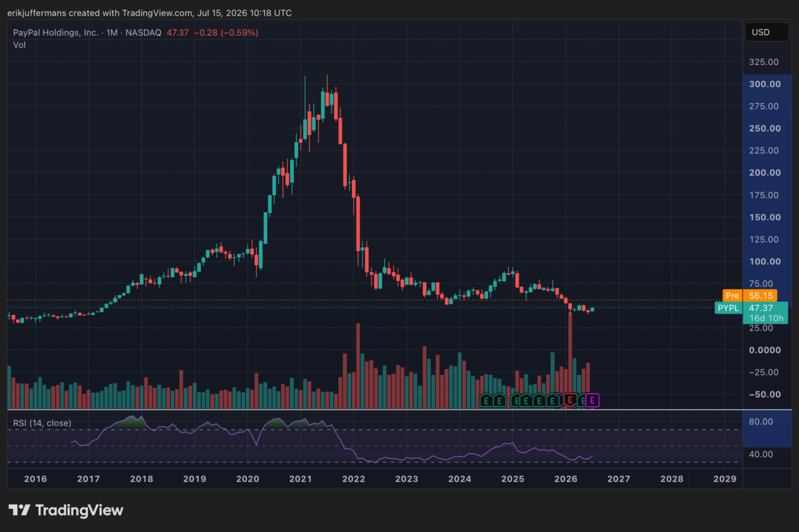Click the tall red volume bar near 2026
The height and width of the screenshot is (532, 799).
tap(570, 360)
